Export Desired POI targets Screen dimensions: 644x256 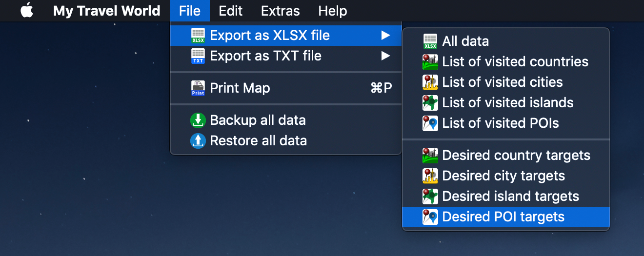506,217
